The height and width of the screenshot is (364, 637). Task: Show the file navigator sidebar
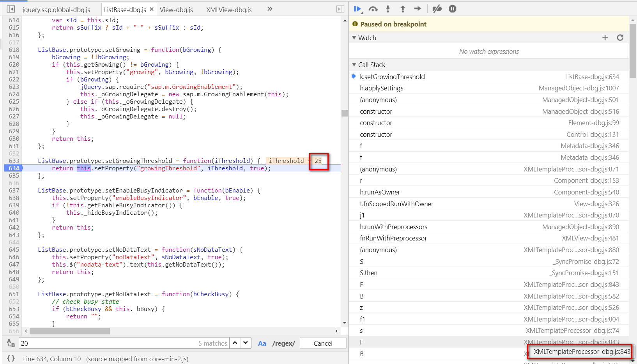[11, 9]
